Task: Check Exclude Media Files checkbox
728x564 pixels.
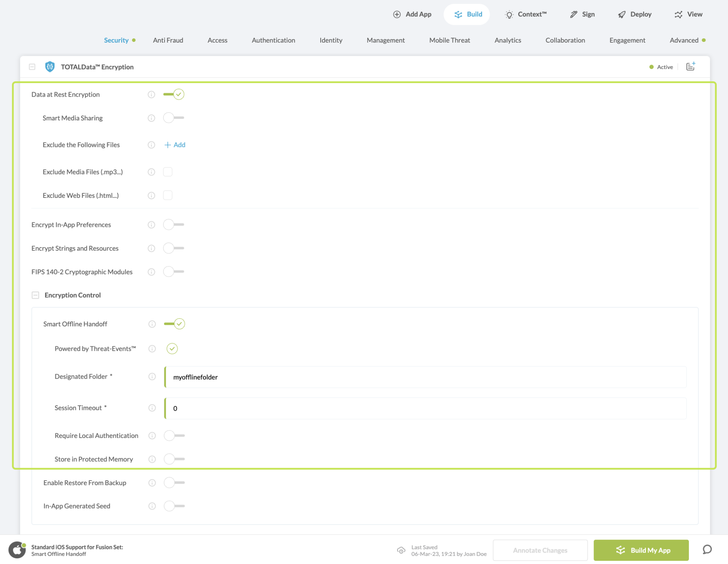Action: click(x=168, y=172)
